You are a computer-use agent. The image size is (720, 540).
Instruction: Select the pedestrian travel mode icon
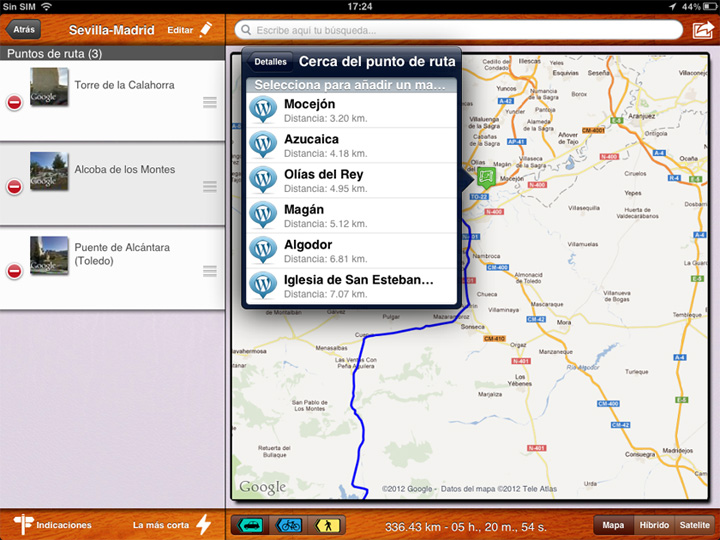327,525
